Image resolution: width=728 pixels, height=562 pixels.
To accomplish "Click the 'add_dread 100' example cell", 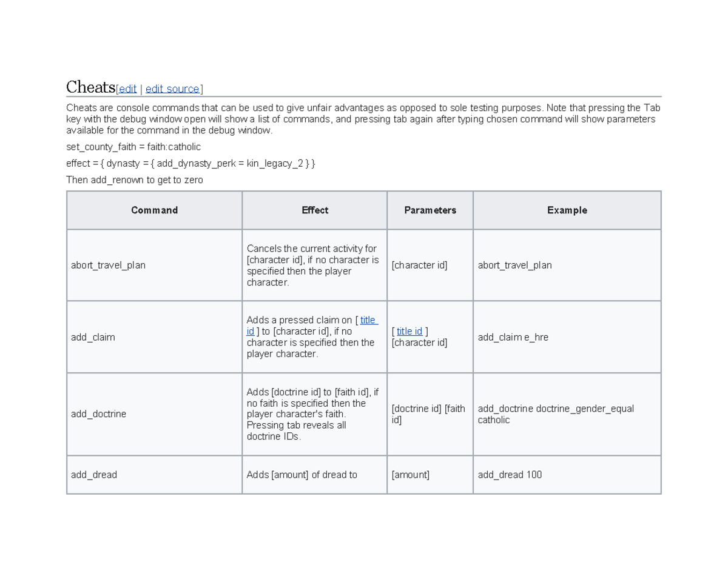I will click(510, 475).
